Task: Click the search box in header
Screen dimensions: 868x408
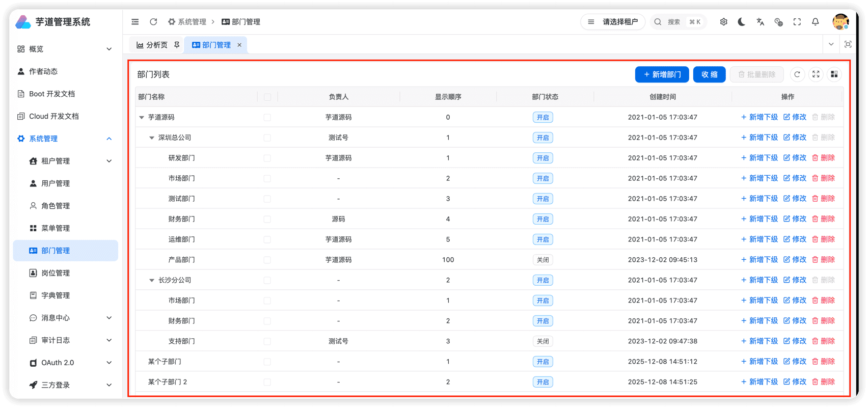Action: [x=678, y=22]
